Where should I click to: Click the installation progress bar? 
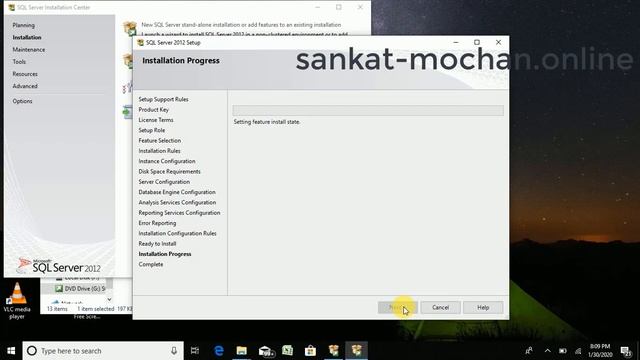pyautogui.click(x=368, y=110)
